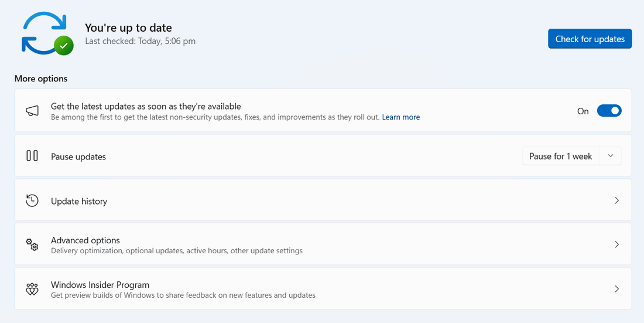
Task: Open Advanced options via its right chevron
Action: point(616,244)
